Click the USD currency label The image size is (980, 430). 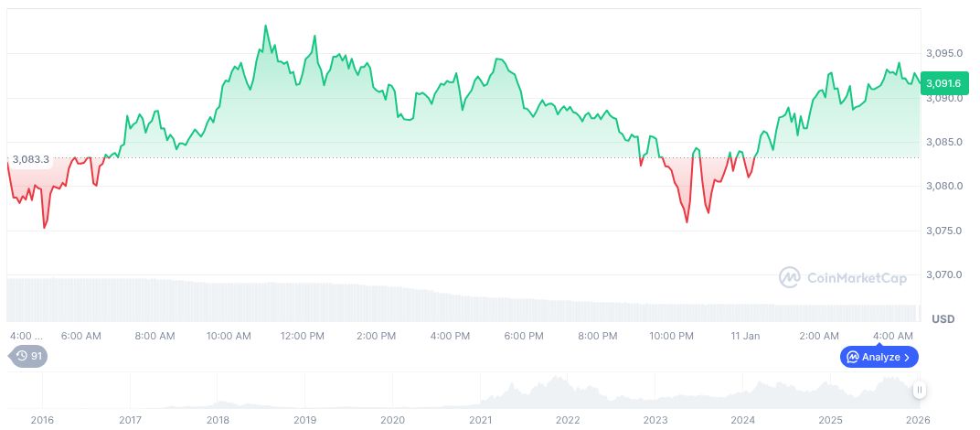tap(943, 319)
